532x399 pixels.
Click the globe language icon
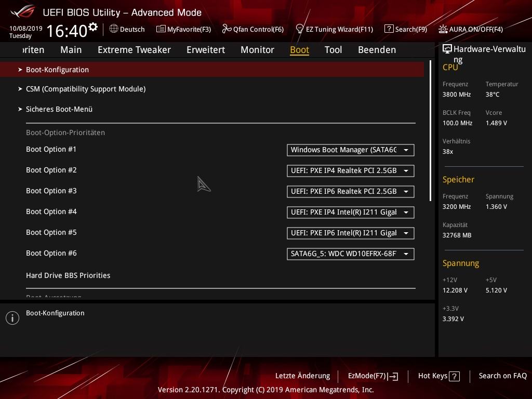point(114,29)
